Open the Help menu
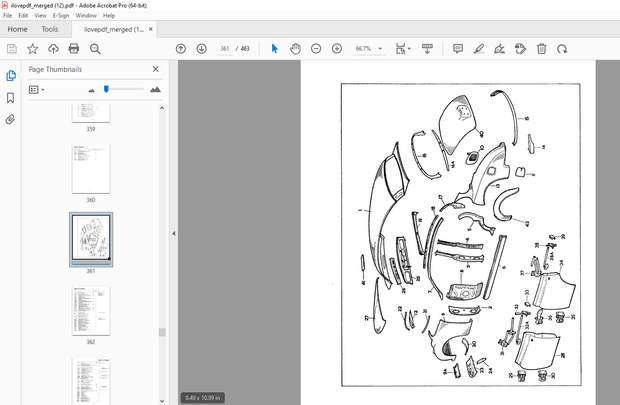Screen dimensions: 620x405 tap(109, 15)
